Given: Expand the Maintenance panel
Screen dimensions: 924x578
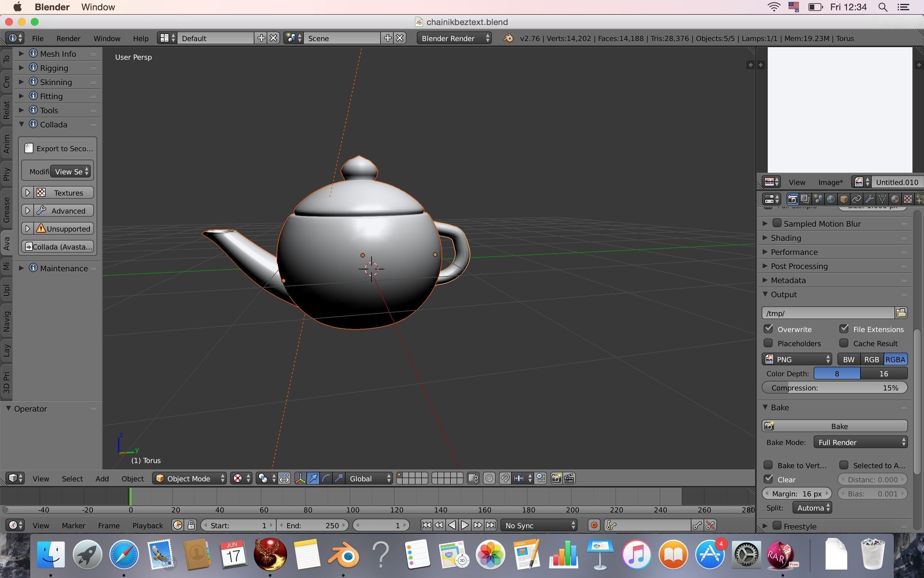Looking at the screenshot, I should (22, 268).
